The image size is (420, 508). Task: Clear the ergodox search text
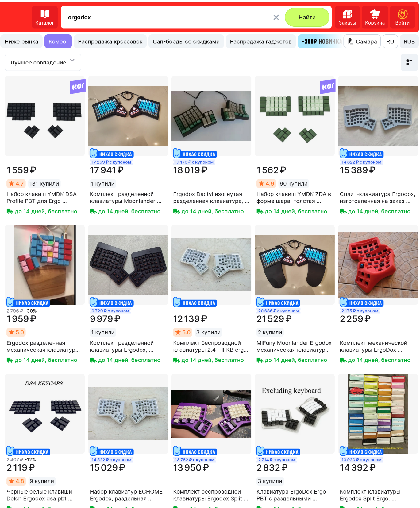(276, 18)
